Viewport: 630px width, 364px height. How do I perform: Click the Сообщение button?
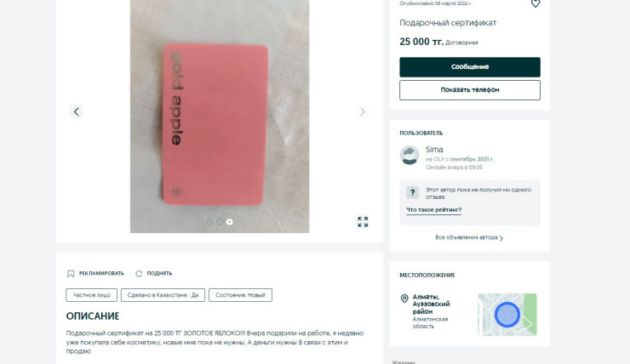(x=470, y=67)
